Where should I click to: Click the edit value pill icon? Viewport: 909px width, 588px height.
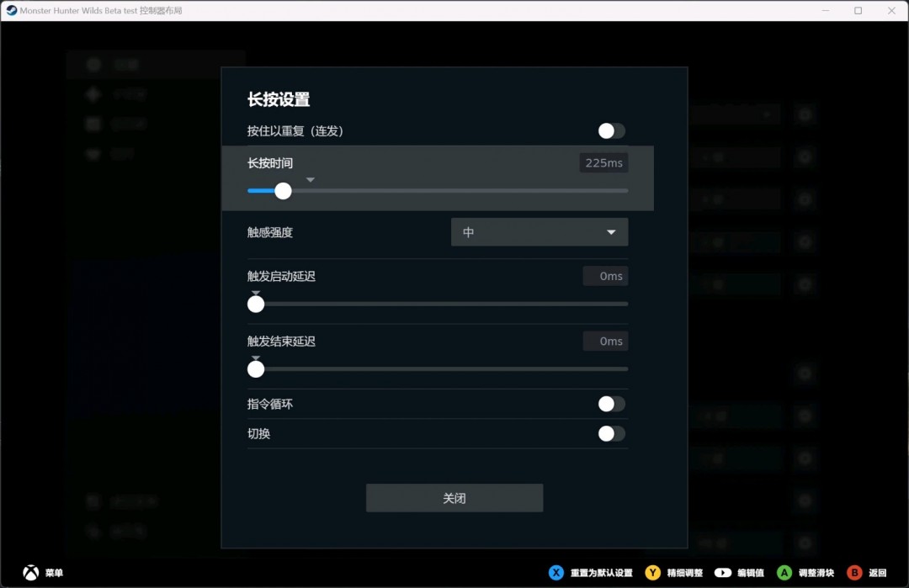(x=722, y=573)
